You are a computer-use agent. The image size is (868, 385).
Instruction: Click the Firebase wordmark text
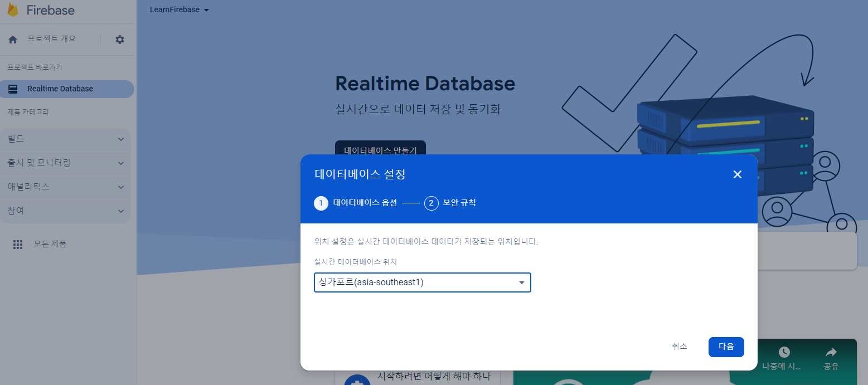pyautogui.click(x=51, y=11)
